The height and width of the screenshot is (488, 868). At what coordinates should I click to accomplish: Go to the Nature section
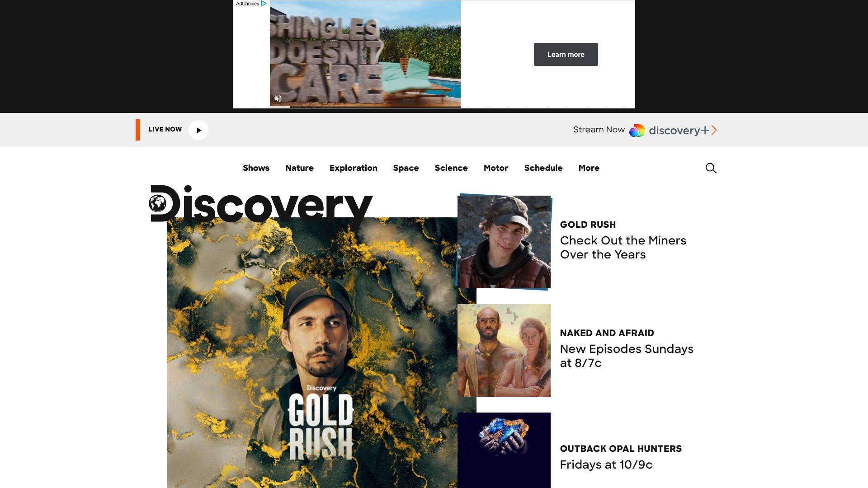299,168
